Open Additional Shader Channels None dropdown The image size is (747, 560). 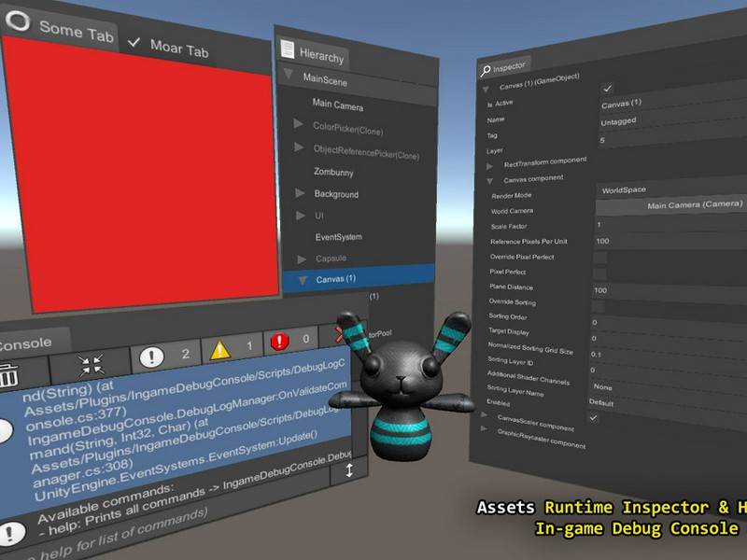point(668,391)
